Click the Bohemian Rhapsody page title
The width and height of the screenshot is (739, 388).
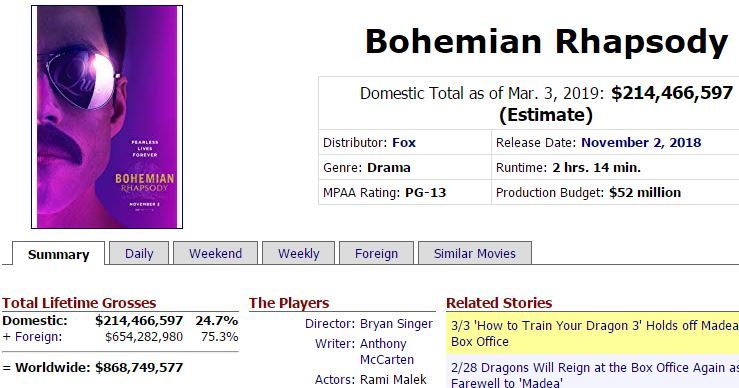pyautogui.click(x=547, y=42)
